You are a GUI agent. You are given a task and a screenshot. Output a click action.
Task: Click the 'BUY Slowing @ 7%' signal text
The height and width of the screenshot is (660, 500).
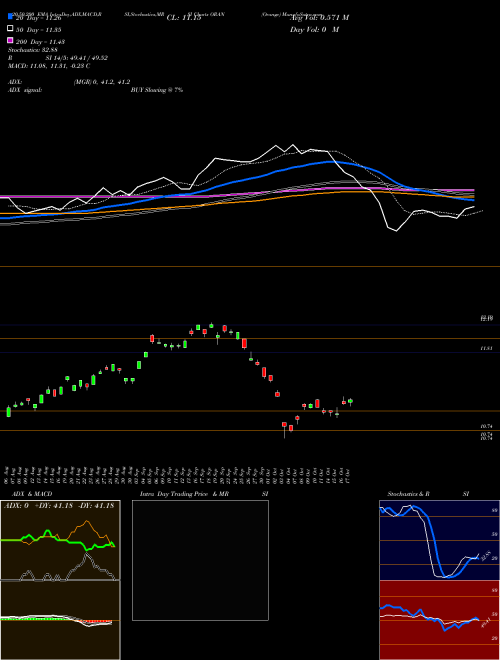point(157,90)
